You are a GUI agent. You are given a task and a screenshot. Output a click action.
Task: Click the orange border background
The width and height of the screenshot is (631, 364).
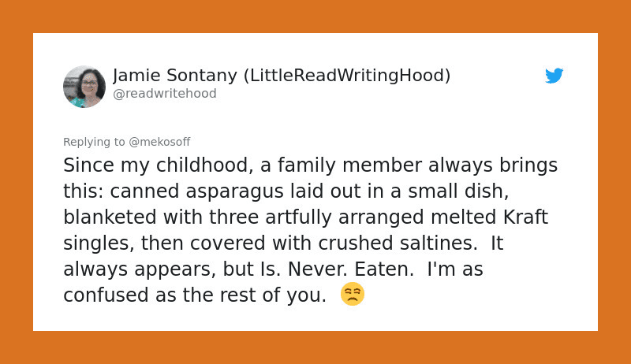(x=315, y=16)
